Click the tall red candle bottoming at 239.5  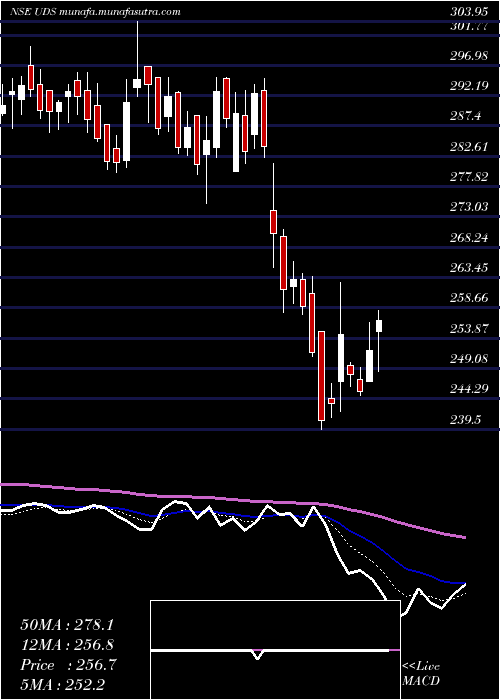(x=321, y=376)
